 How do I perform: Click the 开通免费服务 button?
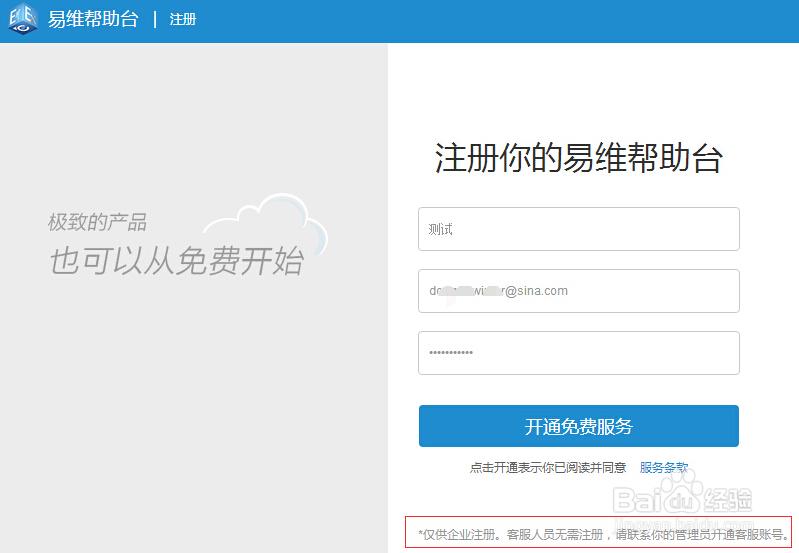pos(578,426)
